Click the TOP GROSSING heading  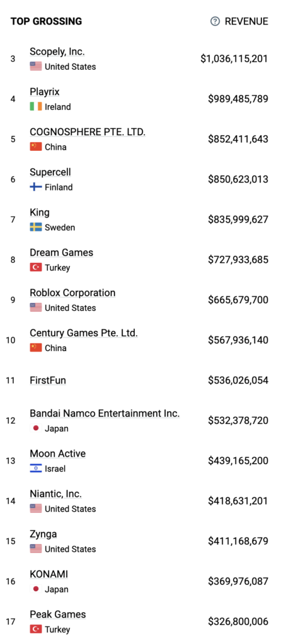(x=46, y=21)
